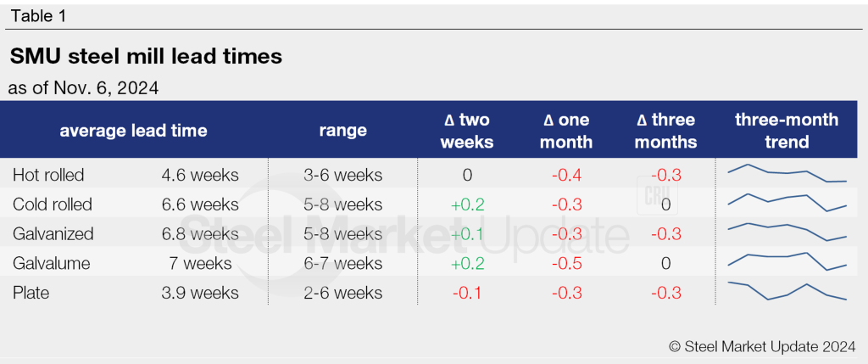868x364 pixels.
Task: Click the "Δ three months" column header
Action: click(x=665, y=131)
